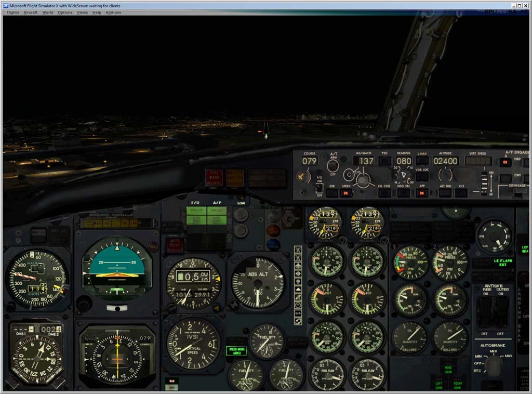Viewport: 532px width, 394px height.
Task: Click the airspeed MACH indicator gauge
Action: click(37, 279)
